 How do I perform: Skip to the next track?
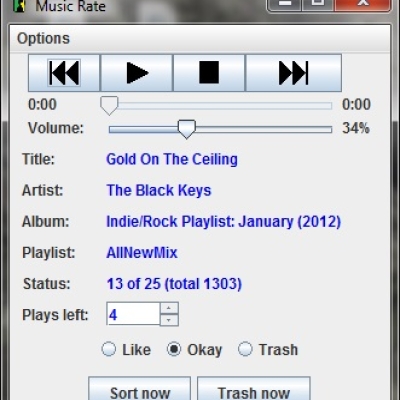(x=293, y=73)
